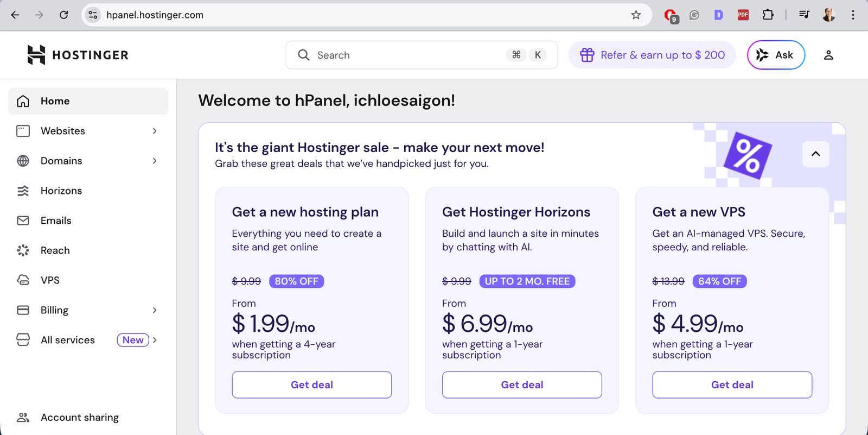Screen dimensions: 868x435
Task: Click the Welcome to hPanel heading
Action: (x=327, y=100)
